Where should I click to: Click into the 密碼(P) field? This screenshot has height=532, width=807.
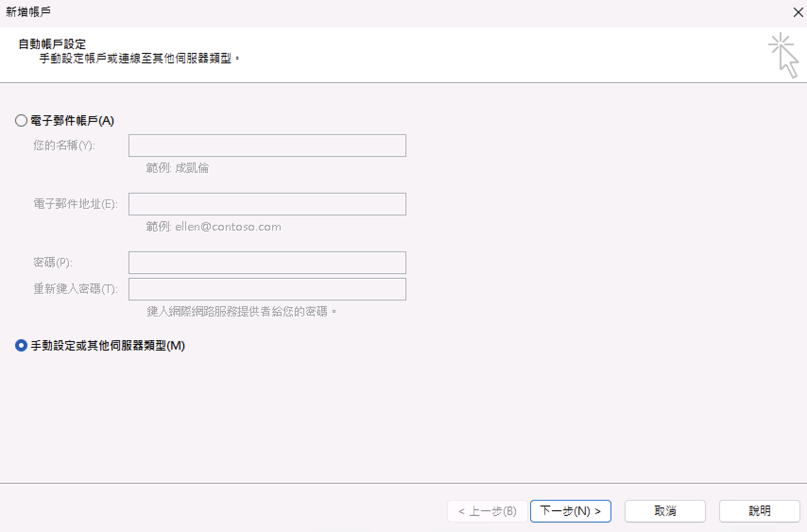267,263
